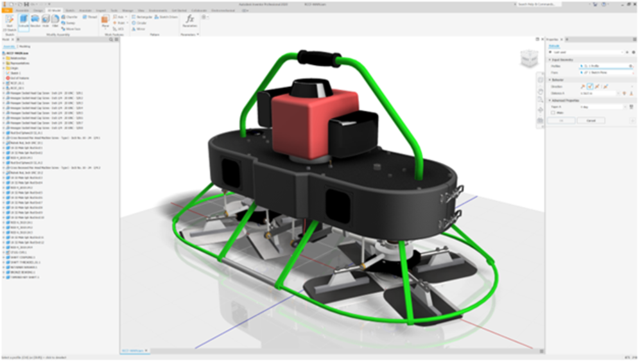Viewport: 642px width, 364px height.
Task: Select the Circular pattern tool
Action: click(x=139, y=23)
